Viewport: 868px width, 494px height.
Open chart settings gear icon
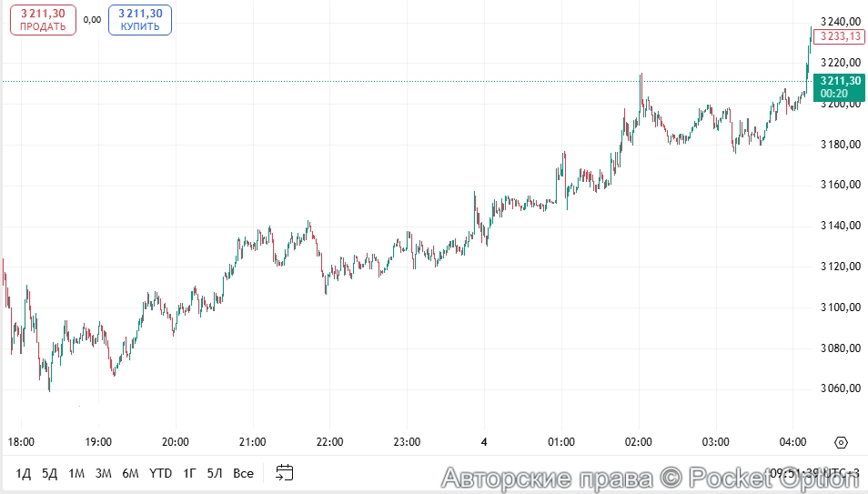pos(841,442)
